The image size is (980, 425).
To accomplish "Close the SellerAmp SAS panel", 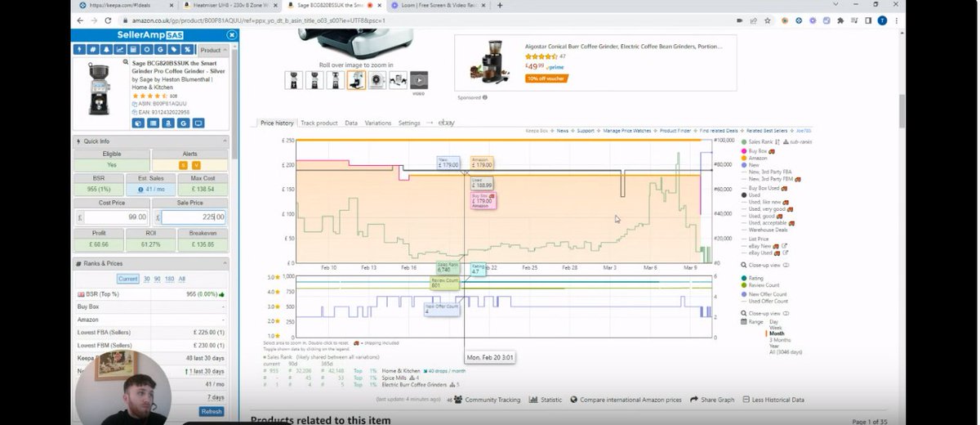I will tap(231, 35).
